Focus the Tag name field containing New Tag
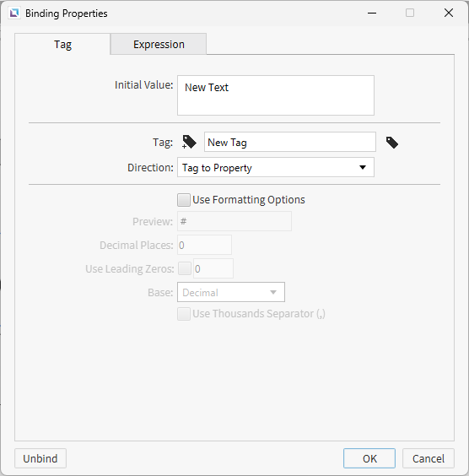Screen dimensions: 469x476 point(290,142)
